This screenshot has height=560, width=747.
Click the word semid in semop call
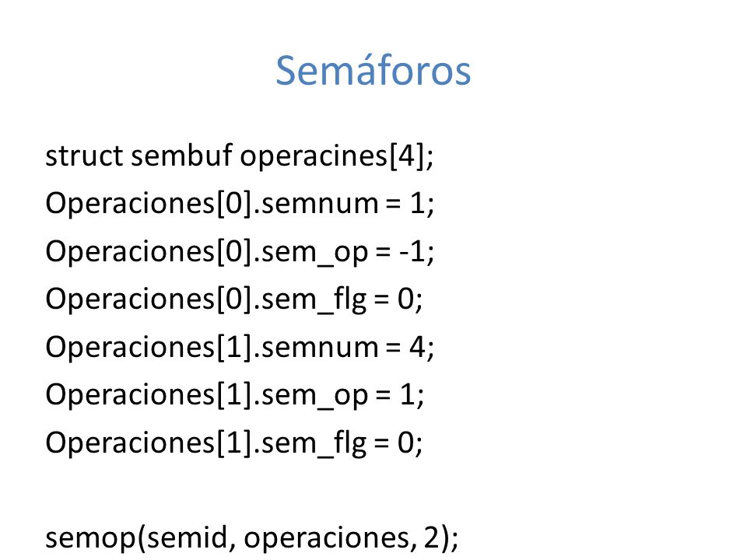(x=187, y=537)
